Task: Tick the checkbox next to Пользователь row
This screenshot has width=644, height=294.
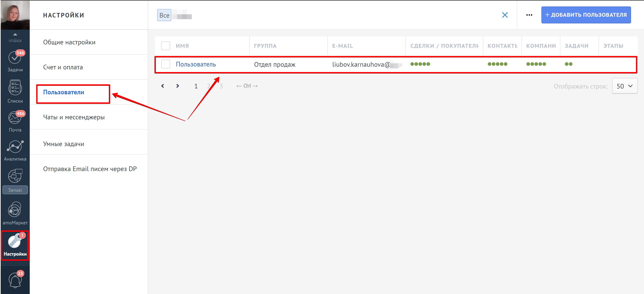Action: 165,64
